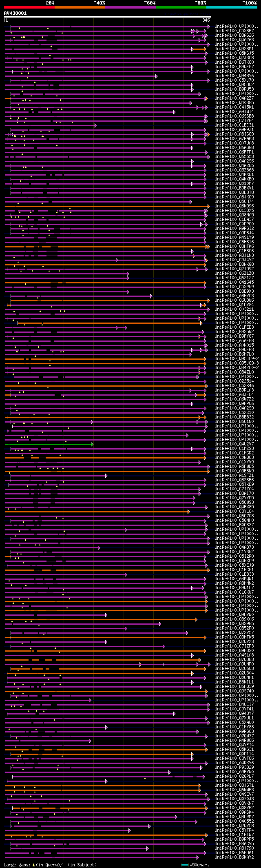Select the UniRef100_A8HYC3 label
Image resolution: width=261 pixels, height=868 pixels.
pyautogui.click(x=234, y=296)
